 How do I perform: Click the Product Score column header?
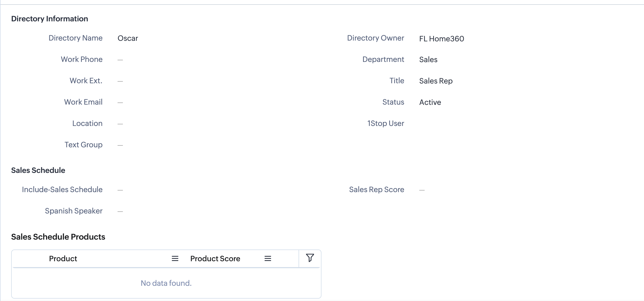[215, 259]
